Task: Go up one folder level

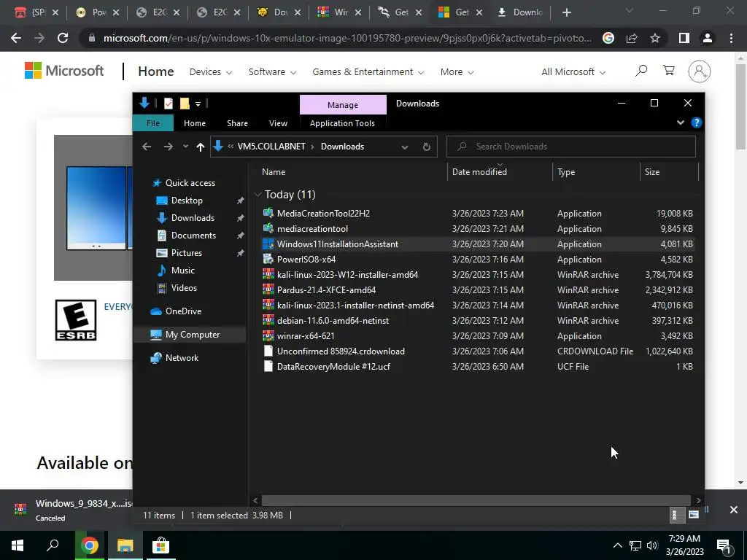Action: pyautogui.click(x=200, y=147)
